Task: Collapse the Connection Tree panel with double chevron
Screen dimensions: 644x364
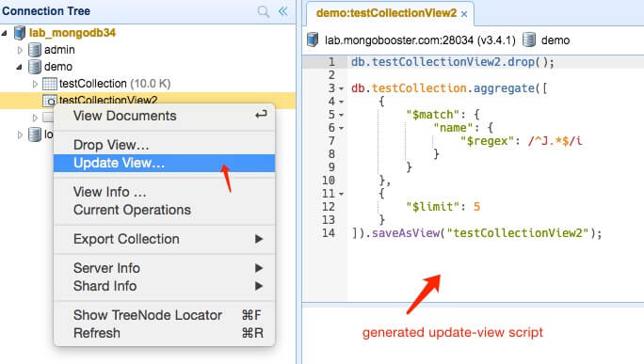Action: 283,11
